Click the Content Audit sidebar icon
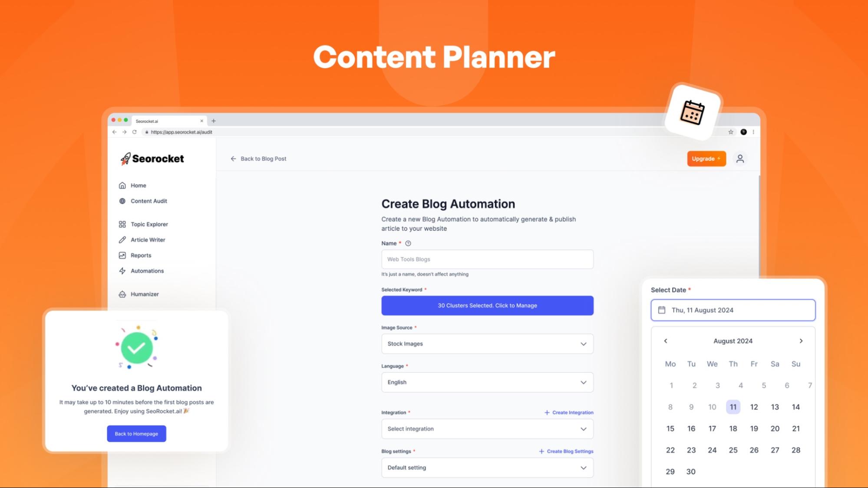The height and width of the screenshot is (488, 868). click(x=122, y=201)
